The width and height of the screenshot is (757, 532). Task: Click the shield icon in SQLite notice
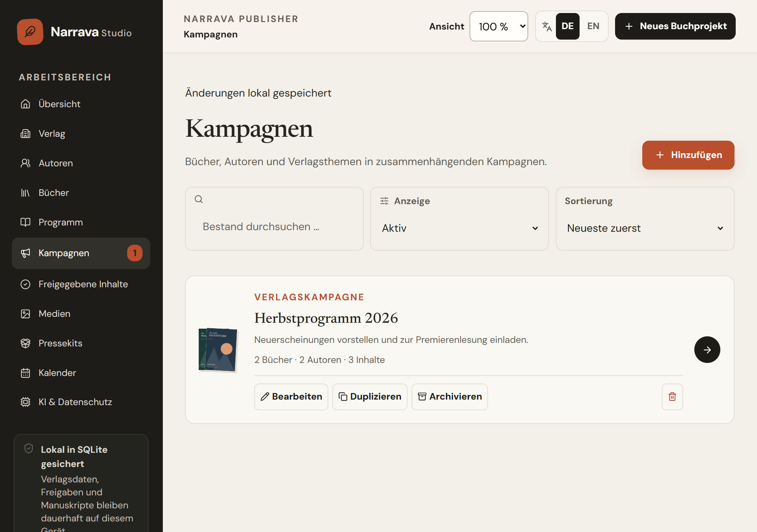(28, 448)
